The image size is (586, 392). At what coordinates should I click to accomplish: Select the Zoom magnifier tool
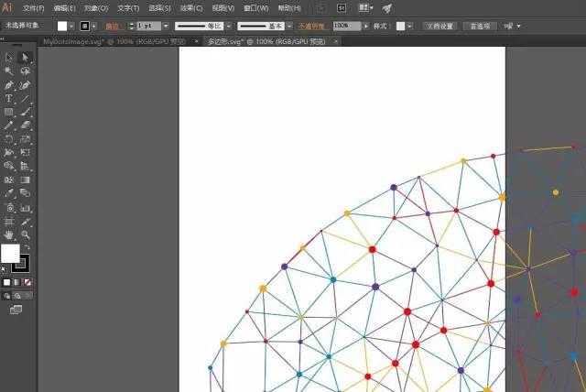(26, 234)
